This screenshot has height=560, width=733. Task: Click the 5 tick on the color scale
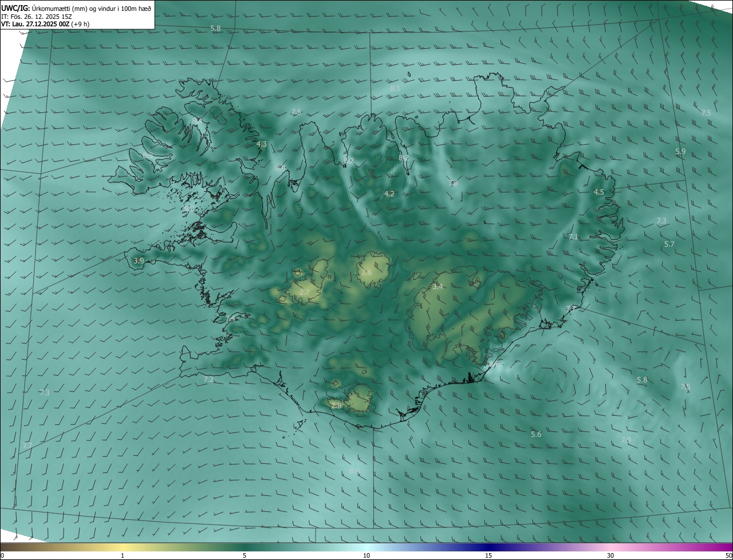[245, 555]
